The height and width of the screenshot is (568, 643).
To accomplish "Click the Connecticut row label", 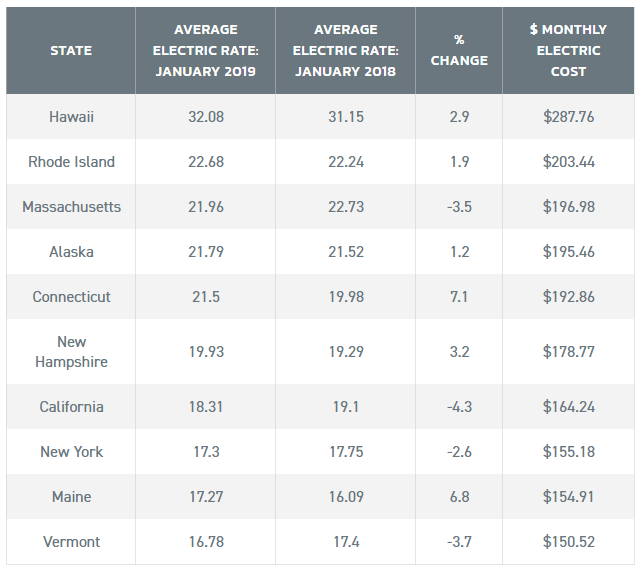I will [x=71, y=297].
